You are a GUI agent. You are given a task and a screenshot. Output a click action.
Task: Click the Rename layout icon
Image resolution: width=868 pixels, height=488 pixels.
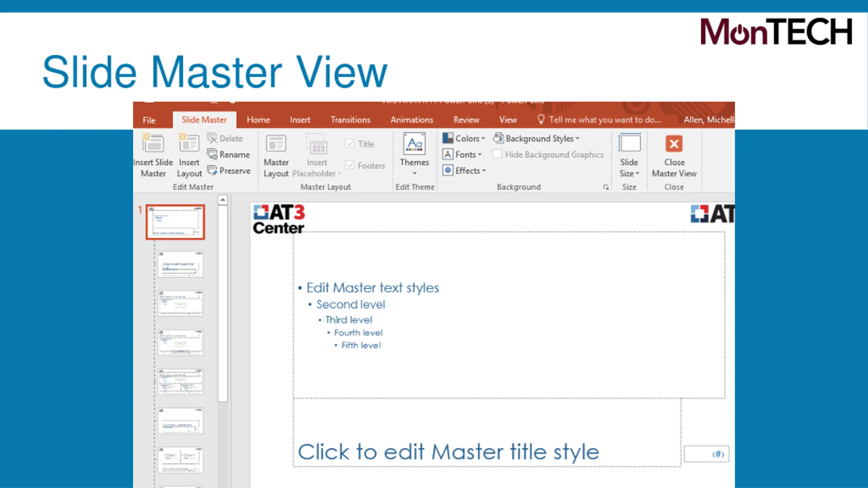point(212,155)
